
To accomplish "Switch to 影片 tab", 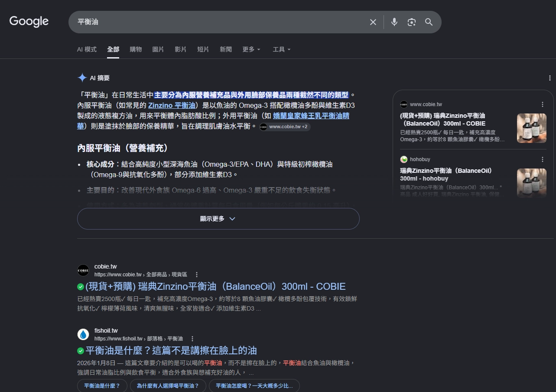I will (x=181, y=49).
